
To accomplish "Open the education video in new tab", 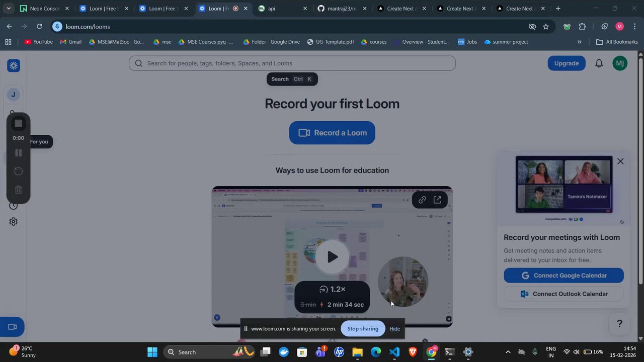I will (x=437, y=200).
